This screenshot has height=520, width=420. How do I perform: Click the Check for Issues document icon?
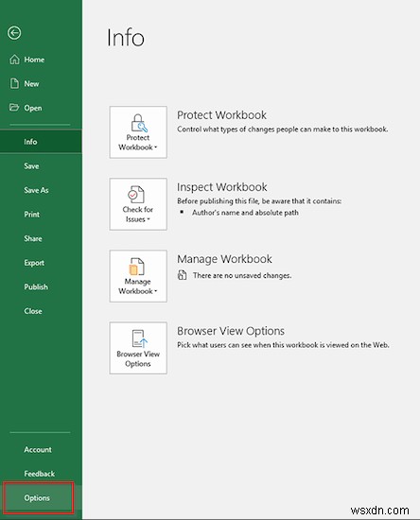136,195
